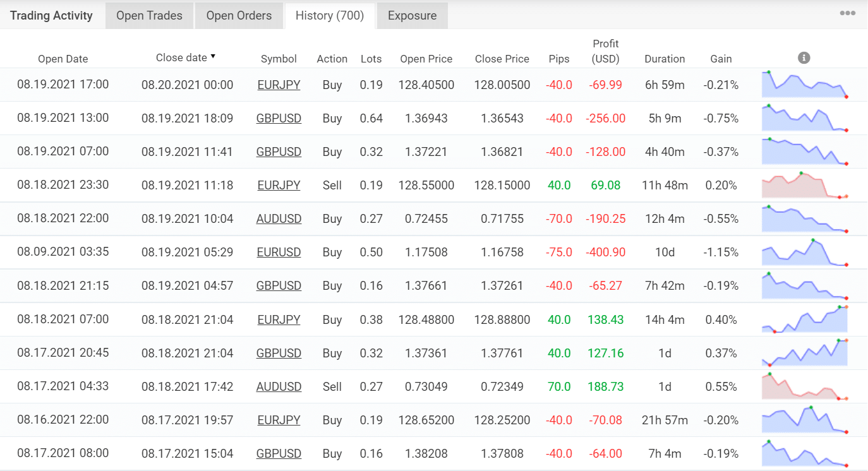Open AUDUSD Sell link with 188.73 profit
Viewport: 868px width, 471px height.
tap(279, 386)
